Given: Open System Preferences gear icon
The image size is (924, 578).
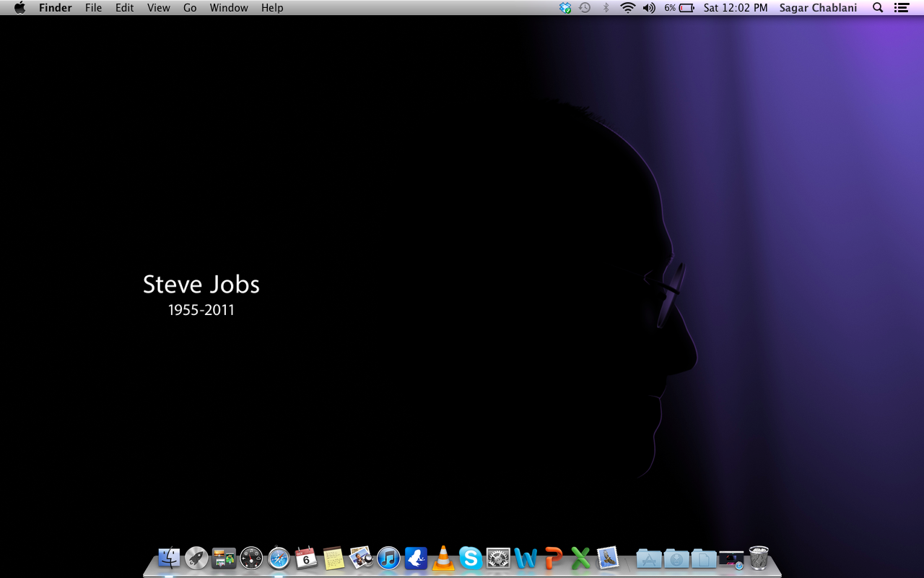Looking at the screenshot, I should (498, 558).
